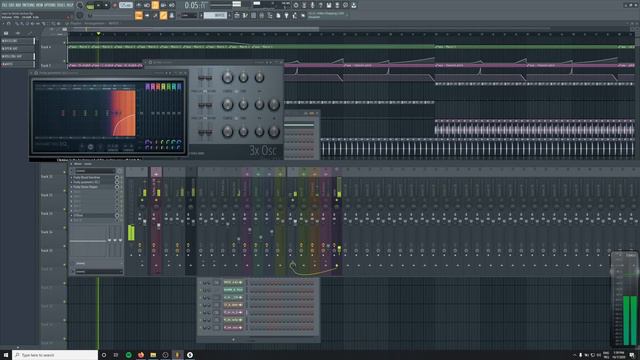Open Spotify from the taskbar

pyautogui.click(x=129, y=355)
